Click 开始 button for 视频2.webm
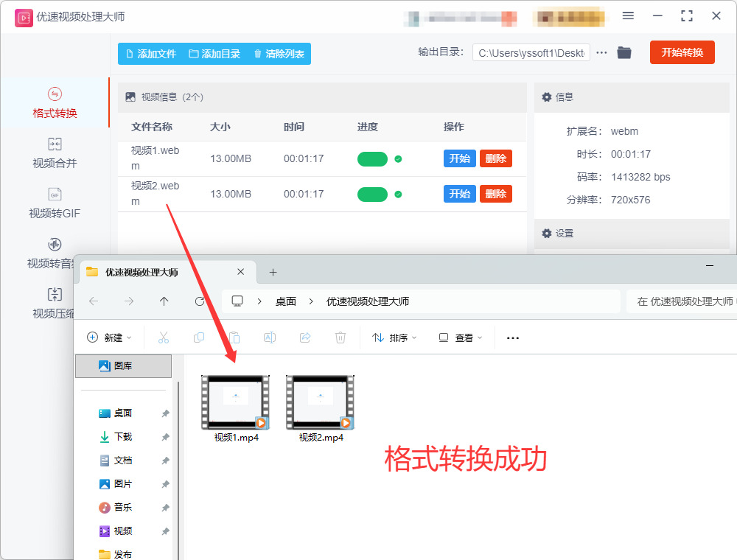 pyautogui.click(x=460, y=194)
